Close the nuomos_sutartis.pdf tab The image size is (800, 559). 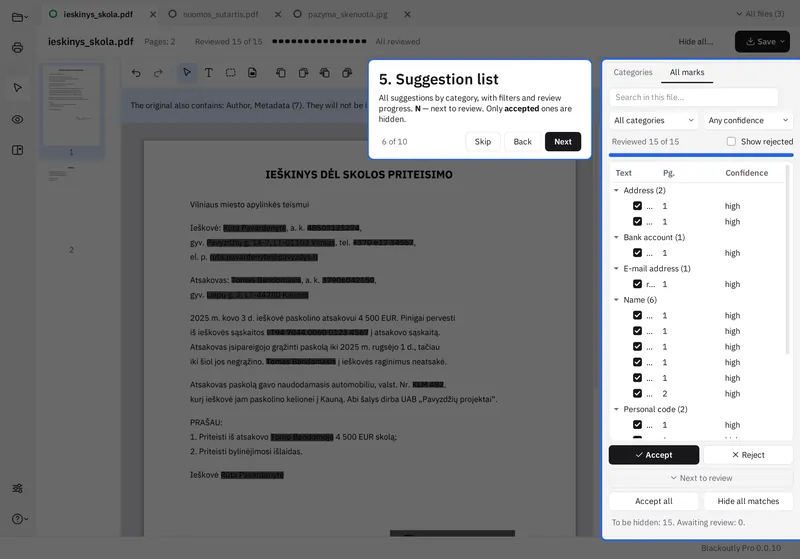278,14
